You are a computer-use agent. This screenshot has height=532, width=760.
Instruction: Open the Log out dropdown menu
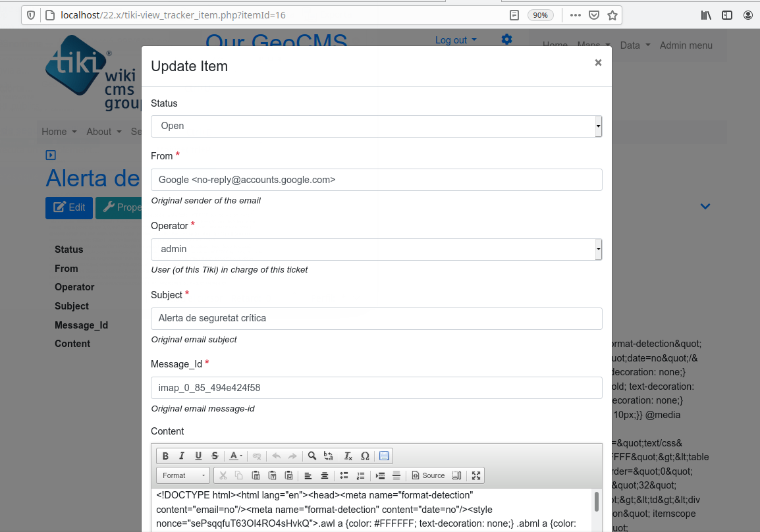tap(456, 40)
